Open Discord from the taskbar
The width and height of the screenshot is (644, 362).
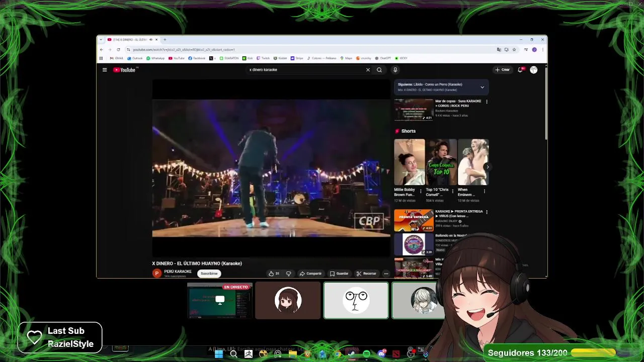click(381, 354)
